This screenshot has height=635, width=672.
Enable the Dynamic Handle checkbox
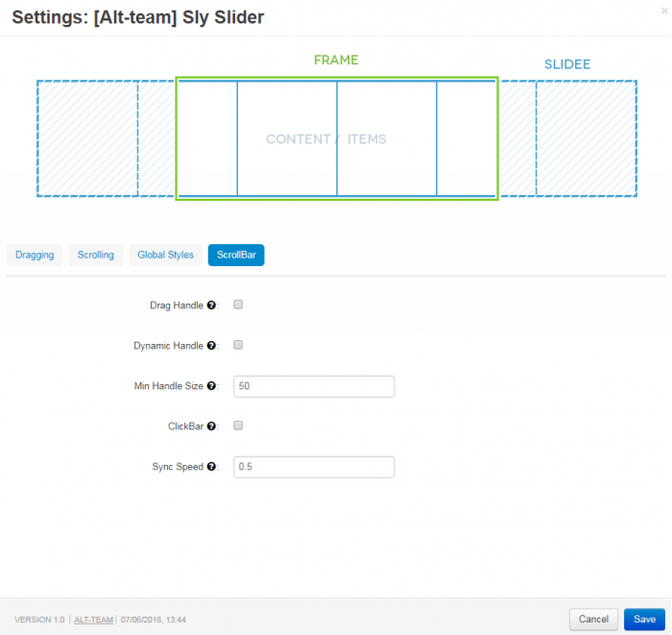coord(238,345)
